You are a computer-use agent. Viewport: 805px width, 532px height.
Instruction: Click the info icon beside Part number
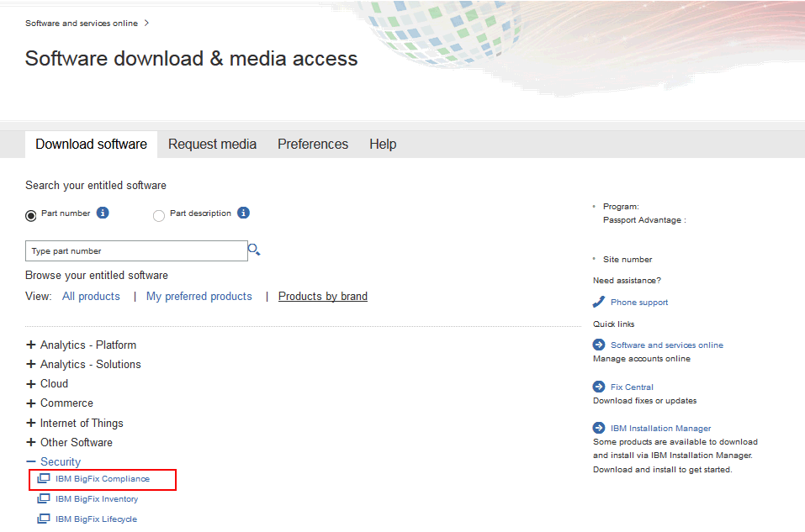click(103, 213)
